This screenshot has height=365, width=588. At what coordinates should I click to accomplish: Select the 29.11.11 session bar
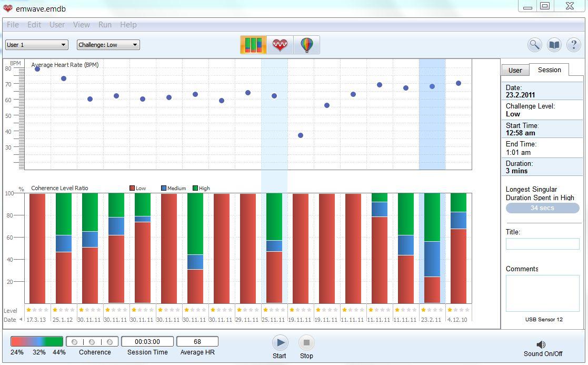click(x=248, y=248)
